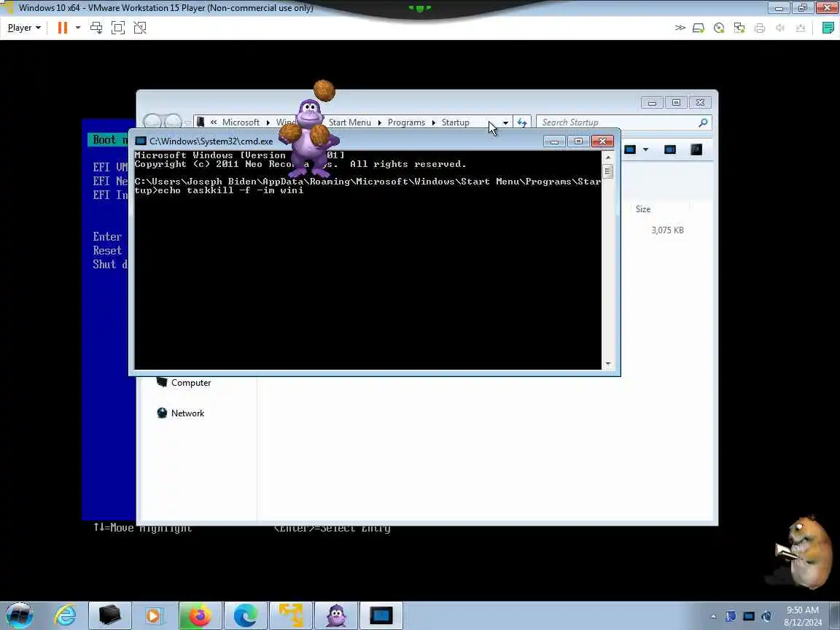Refresh the Explorer address bar
This screenshot has height=630, width=840.
click(x=522, y=122)
